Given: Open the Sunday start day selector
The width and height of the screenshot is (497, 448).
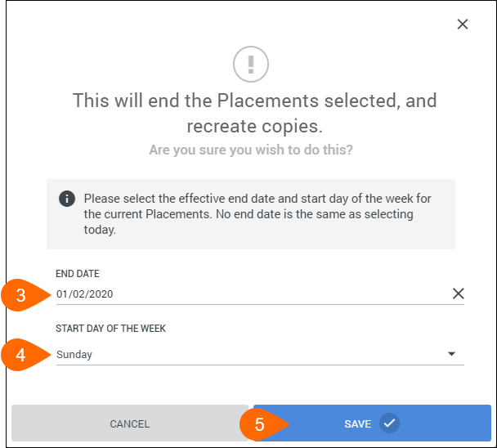Looking at the screenshot, I should point(260,355).
